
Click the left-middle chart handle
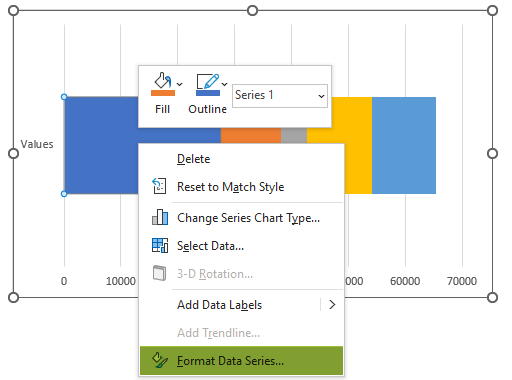[x=13, y=154]
